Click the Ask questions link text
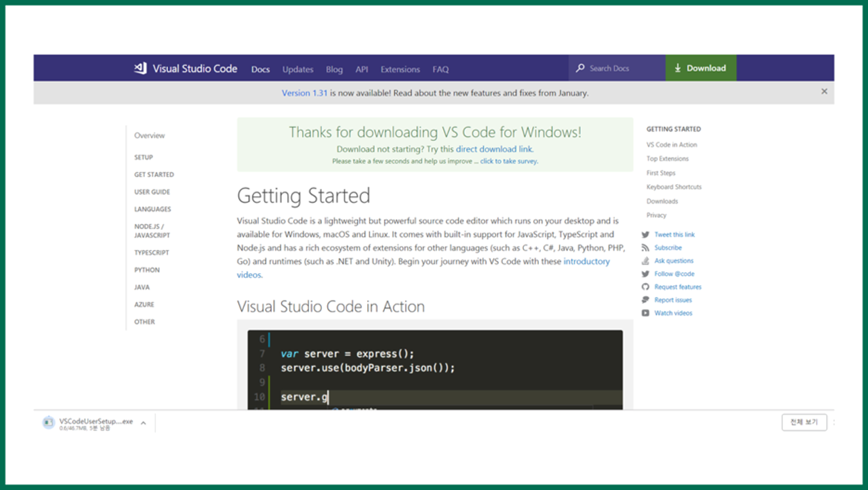This screenshot has width=868, height=490. (674, 261)
